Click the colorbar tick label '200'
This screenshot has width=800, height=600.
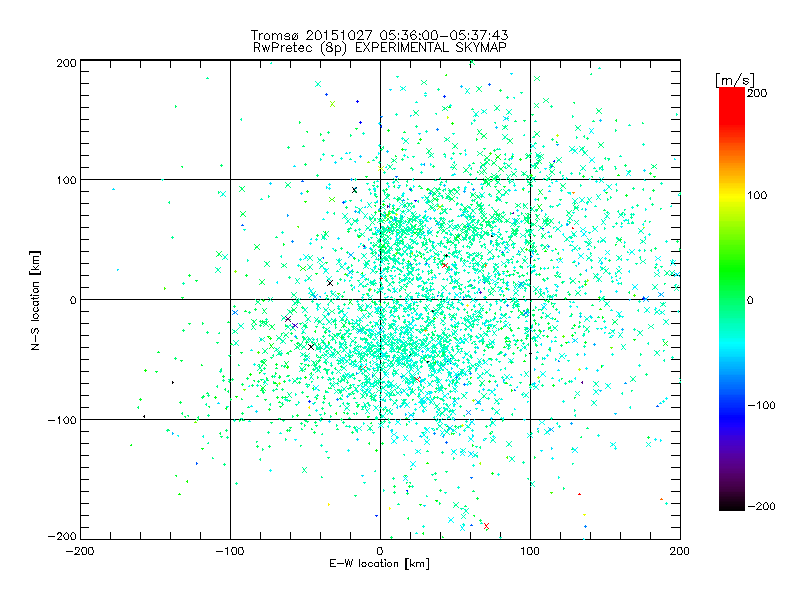click(757, 93)
